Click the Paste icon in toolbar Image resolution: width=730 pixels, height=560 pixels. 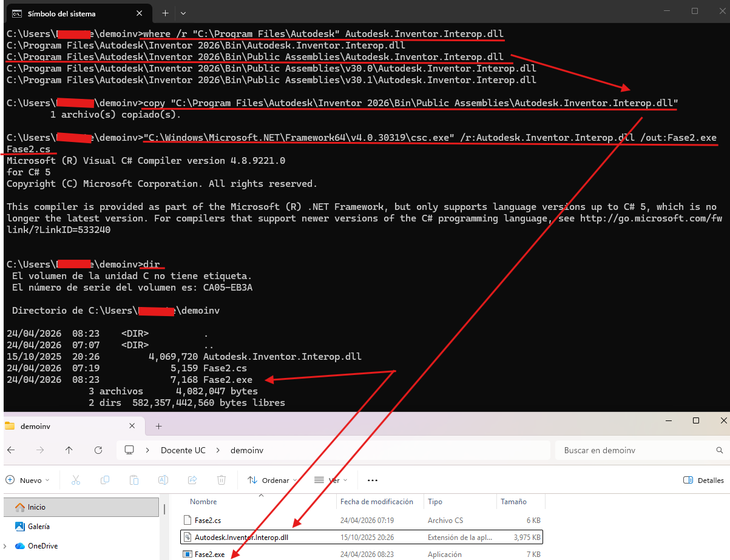pyautogui.click(x=134, y=480)
